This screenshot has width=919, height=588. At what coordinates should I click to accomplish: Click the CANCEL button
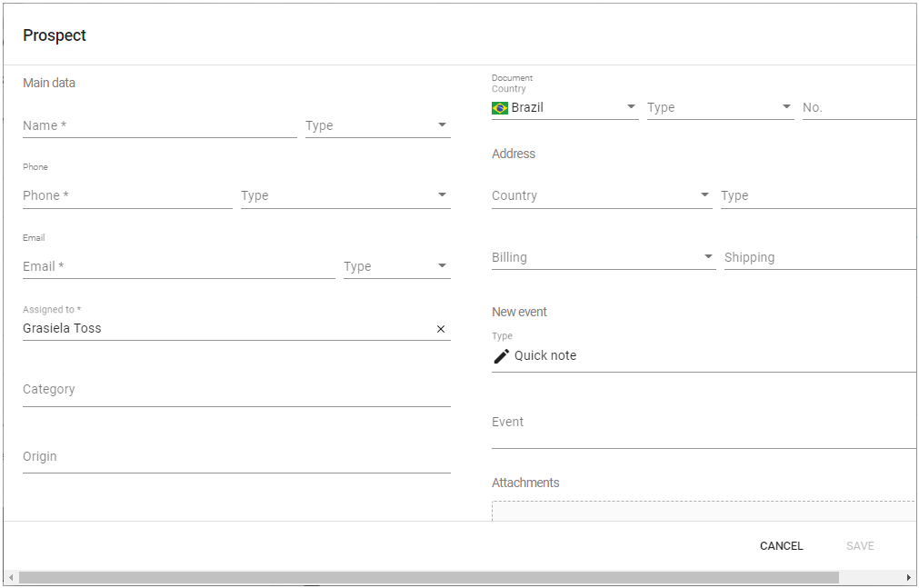click(781, 546)
